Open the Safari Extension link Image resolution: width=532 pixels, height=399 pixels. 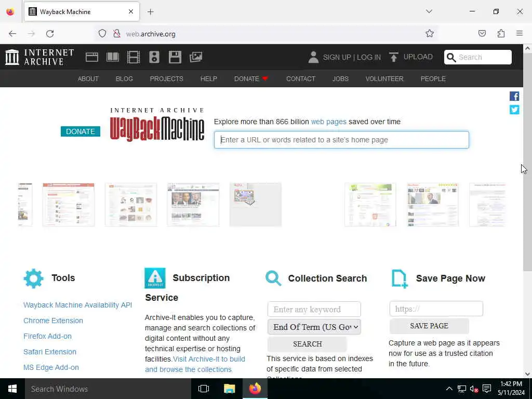pyautogui.click(x=50, y=352)
